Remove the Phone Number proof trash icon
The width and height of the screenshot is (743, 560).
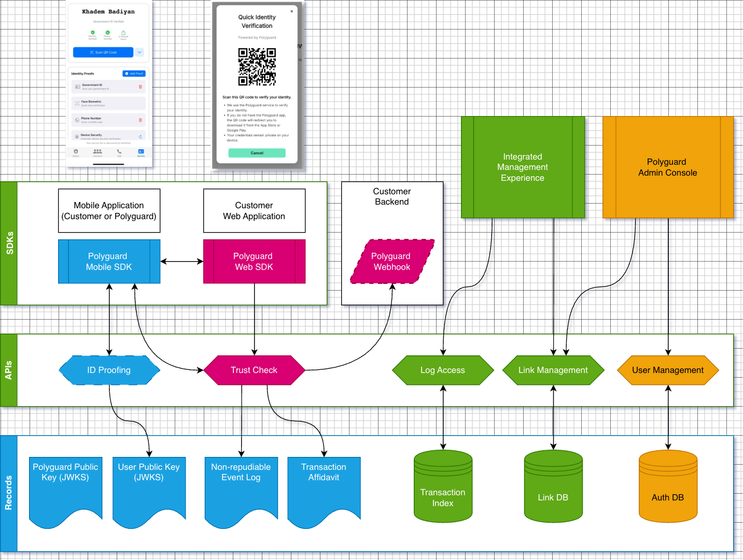point(140,120)
